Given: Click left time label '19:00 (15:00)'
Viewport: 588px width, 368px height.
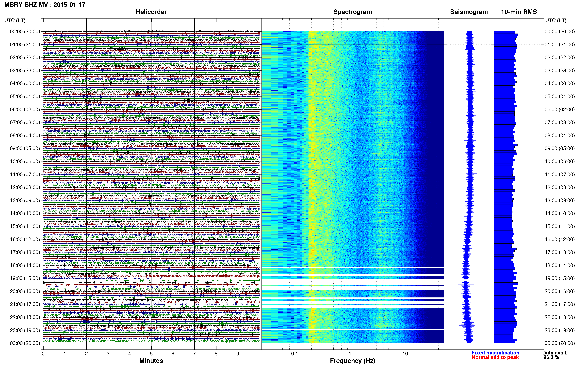Looking at the screenshot, I should tap(25, 278).
